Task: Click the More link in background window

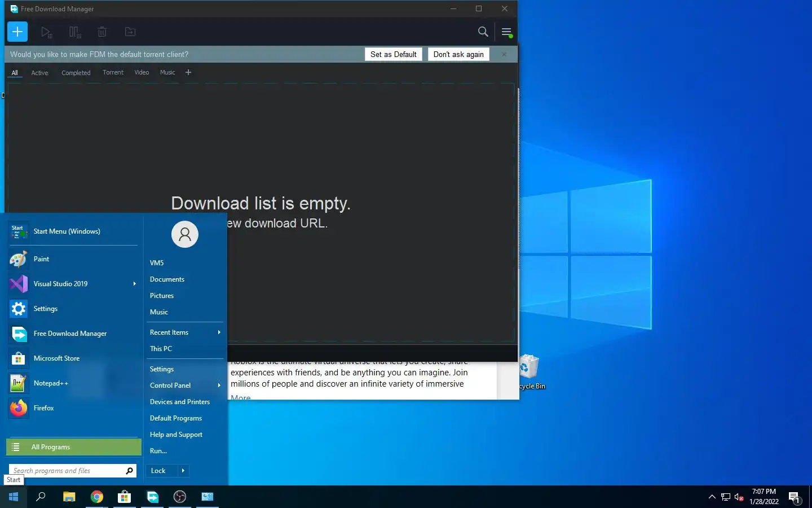Action: [x=241, y=397]
